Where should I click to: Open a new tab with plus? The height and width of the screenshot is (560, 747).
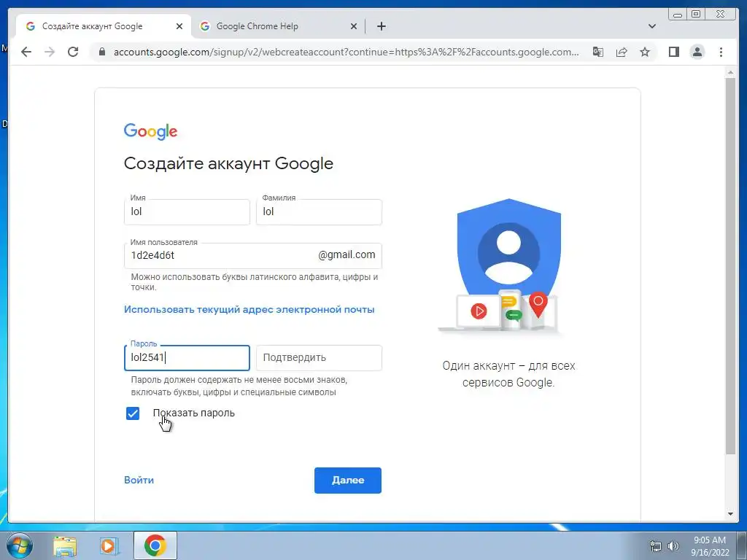pyautogui.click(x=381, y=26)
